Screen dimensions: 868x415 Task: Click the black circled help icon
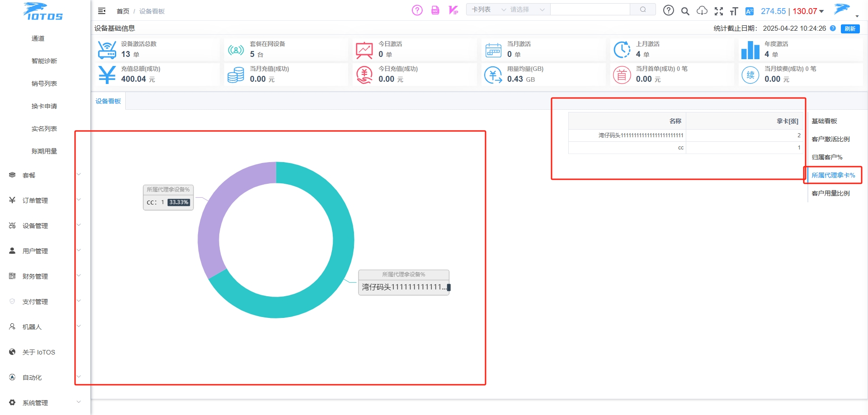point(668,10)
